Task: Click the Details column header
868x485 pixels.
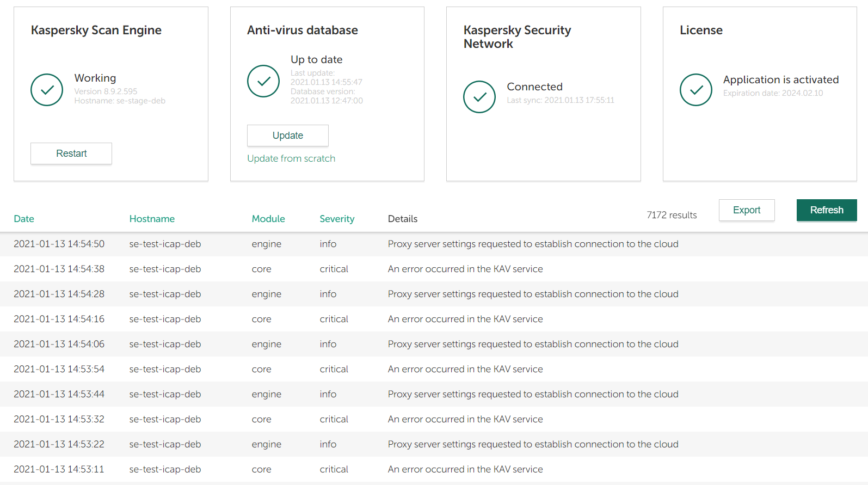Action: [403, 219]
